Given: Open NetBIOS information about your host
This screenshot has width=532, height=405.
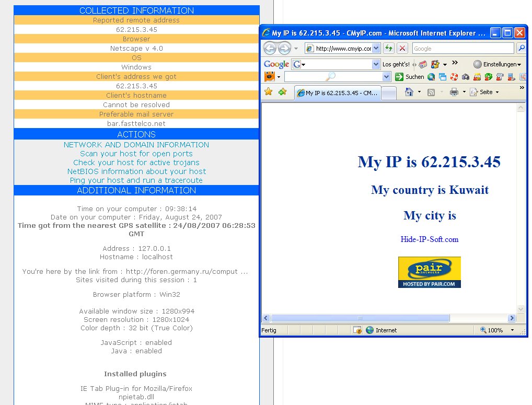Looking at the screenshot, I should (136, 171).
